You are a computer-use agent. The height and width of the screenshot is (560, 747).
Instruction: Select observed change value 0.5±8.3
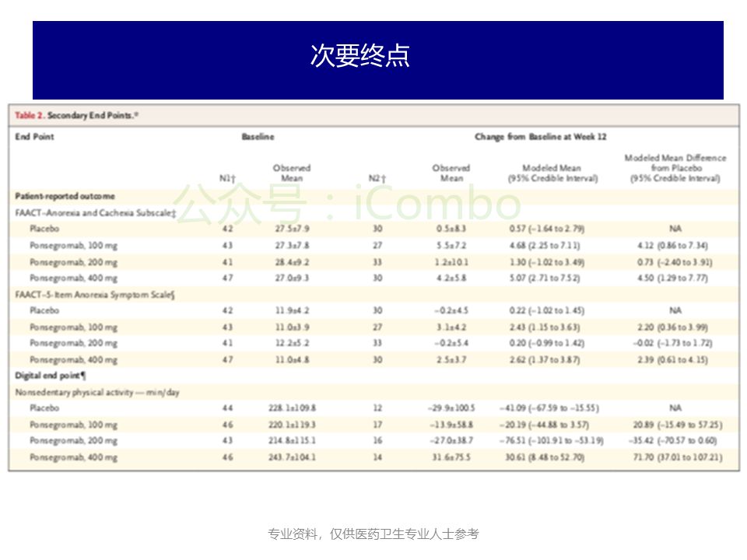tap(451, 229)
